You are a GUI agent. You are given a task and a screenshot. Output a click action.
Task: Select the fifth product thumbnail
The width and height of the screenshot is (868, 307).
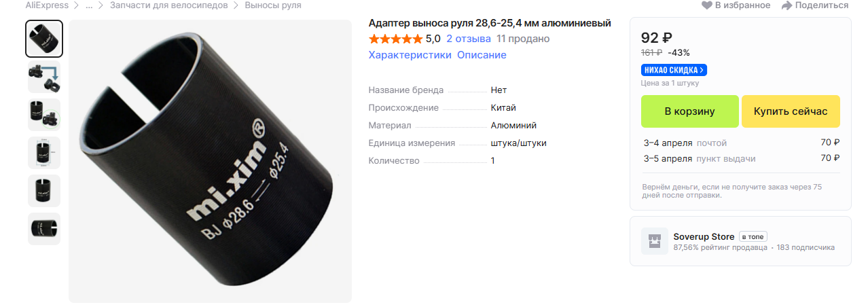click(x=44, y=191)
